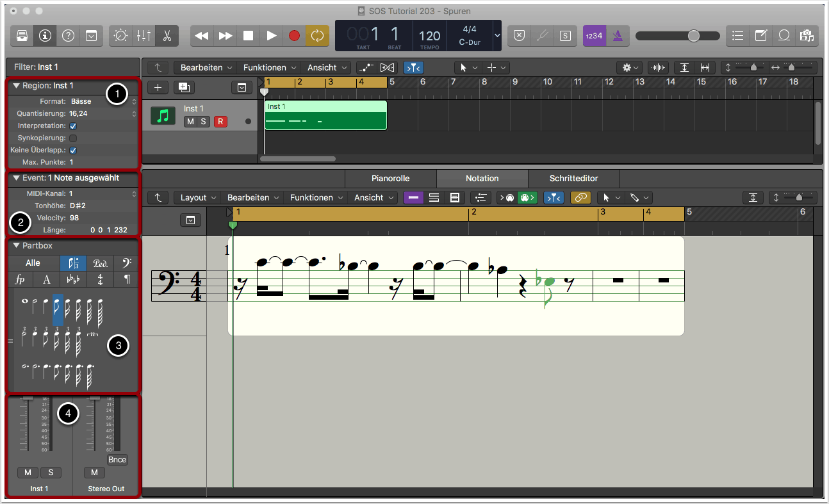Click the master volume slider knob
Viewport: 829px width, 504px height.
pos(693,36)
